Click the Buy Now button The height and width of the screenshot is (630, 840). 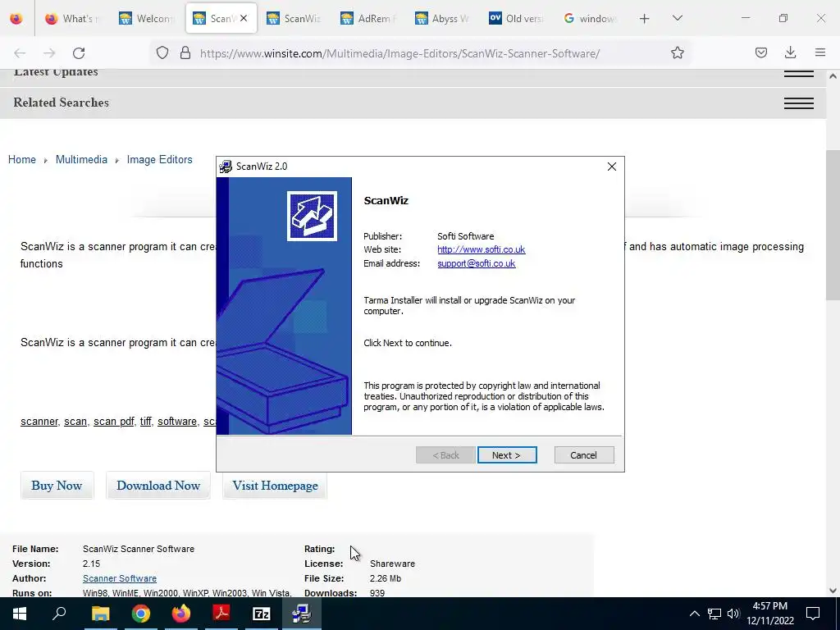tap(57, 486)
